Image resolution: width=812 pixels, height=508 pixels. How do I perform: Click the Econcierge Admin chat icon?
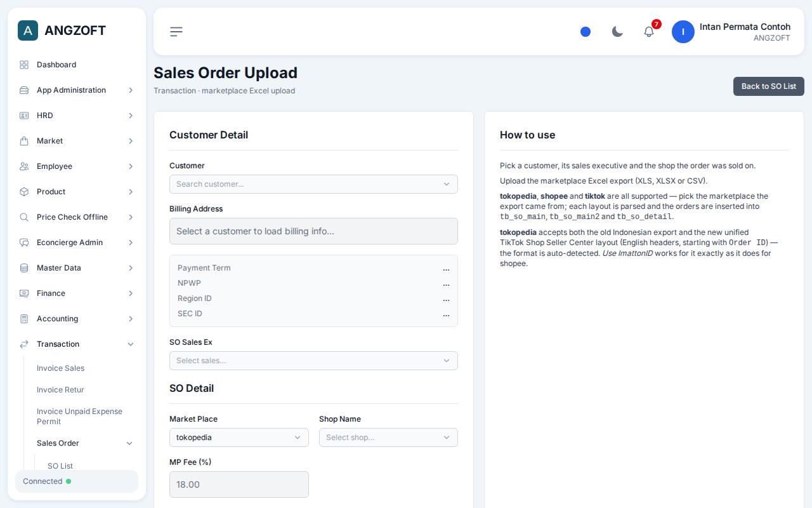[x=24, y=243]
